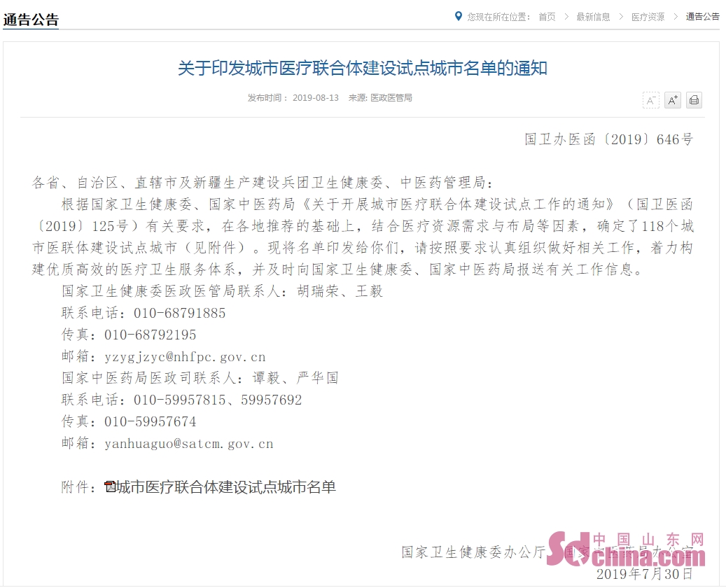Click chevron arrow after 医疗资源
The width and height of the screenshot is (726, 588).
[x=676, y=17]
